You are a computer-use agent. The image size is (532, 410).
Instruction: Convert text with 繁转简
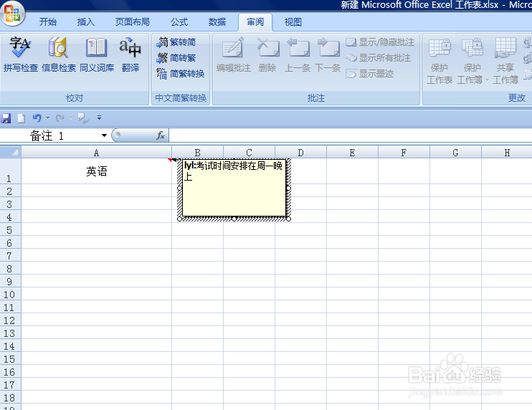coord(176,42)
